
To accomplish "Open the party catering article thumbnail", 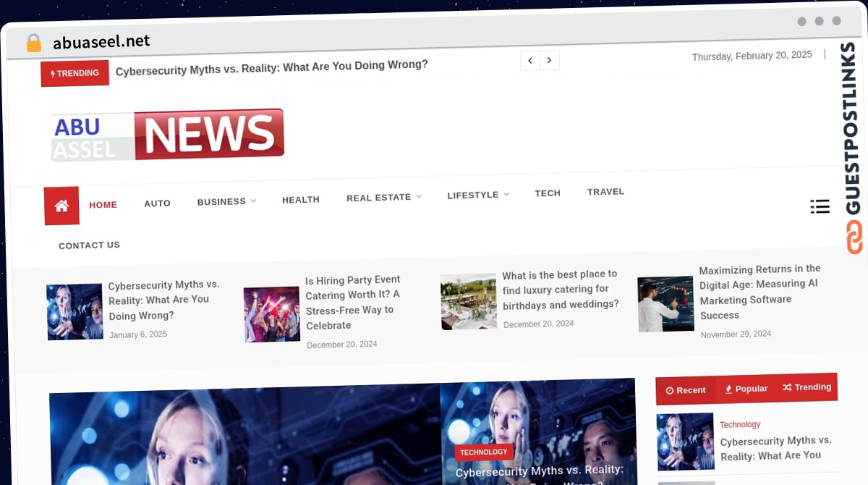I will tap(272, 314).
